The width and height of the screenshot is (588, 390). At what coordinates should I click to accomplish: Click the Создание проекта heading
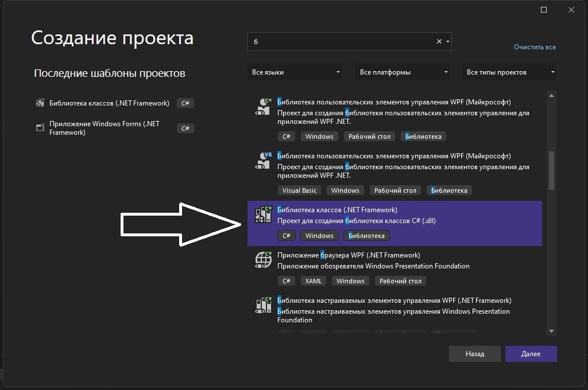coord(112,38)
